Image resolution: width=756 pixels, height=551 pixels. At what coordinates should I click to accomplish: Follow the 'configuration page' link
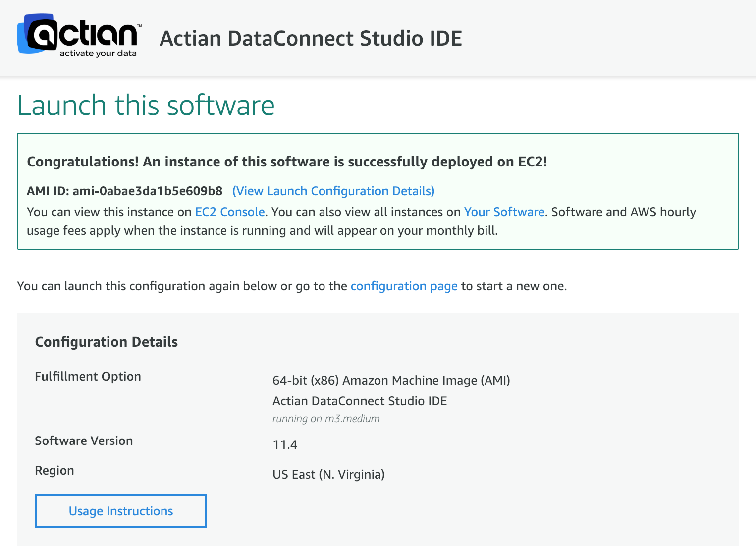coord(404,286)
